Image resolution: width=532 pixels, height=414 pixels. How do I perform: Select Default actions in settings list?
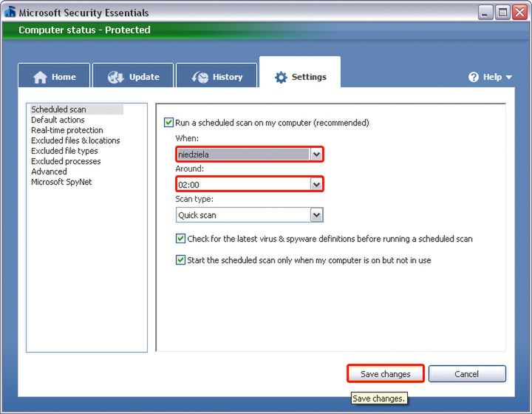pos(58,120)
